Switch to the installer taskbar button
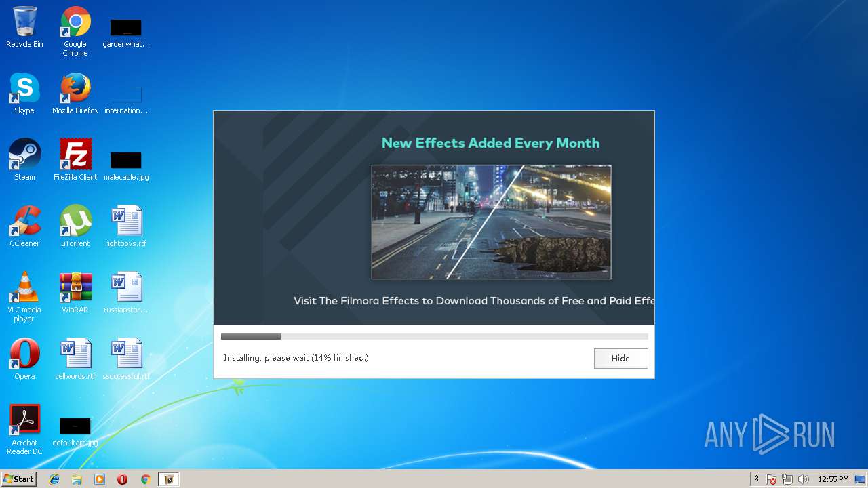Screen dimensions: 868x488 click(168, 479)
